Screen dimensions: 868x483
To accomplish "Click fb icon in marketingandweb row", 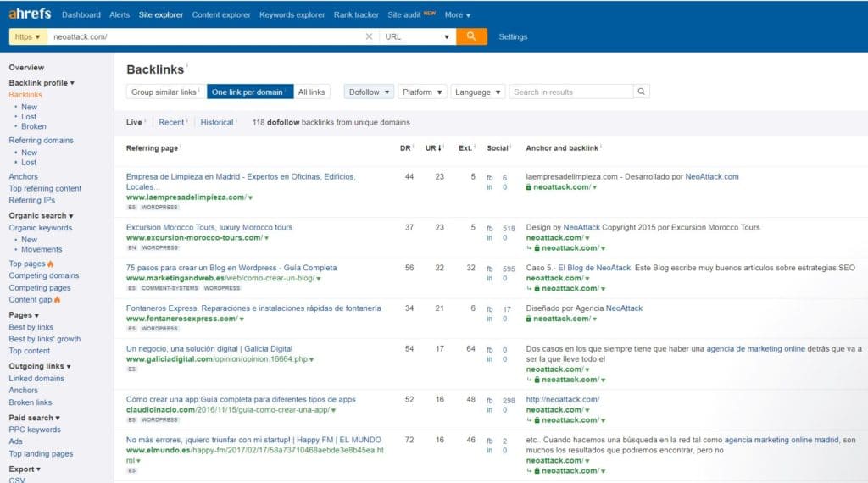I will click(x=489, y=269).
